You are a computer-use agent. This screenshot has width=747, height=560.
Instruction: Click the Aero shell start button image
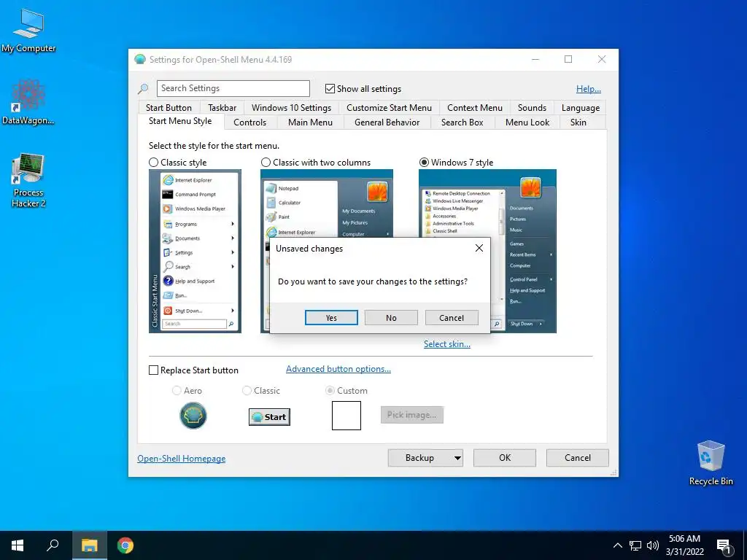[193, 416]
